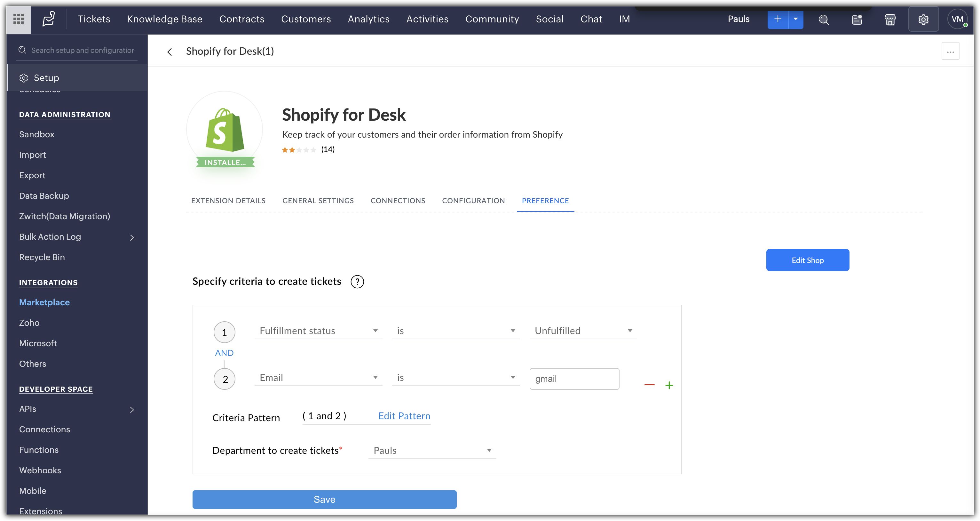Viewport: 980px width, 521px height.
Task: Remove criteria row 2 with red minus icon
Action: 649,385
